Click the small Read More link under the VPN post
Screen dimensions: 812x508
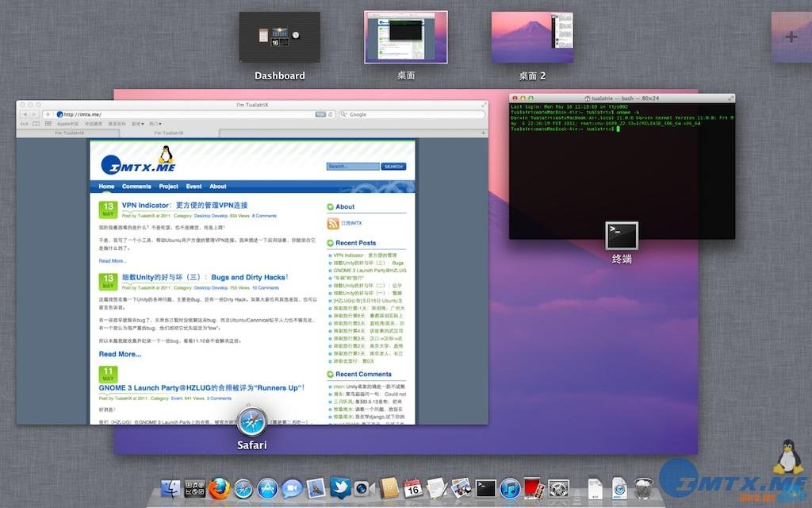pos(113,261)
